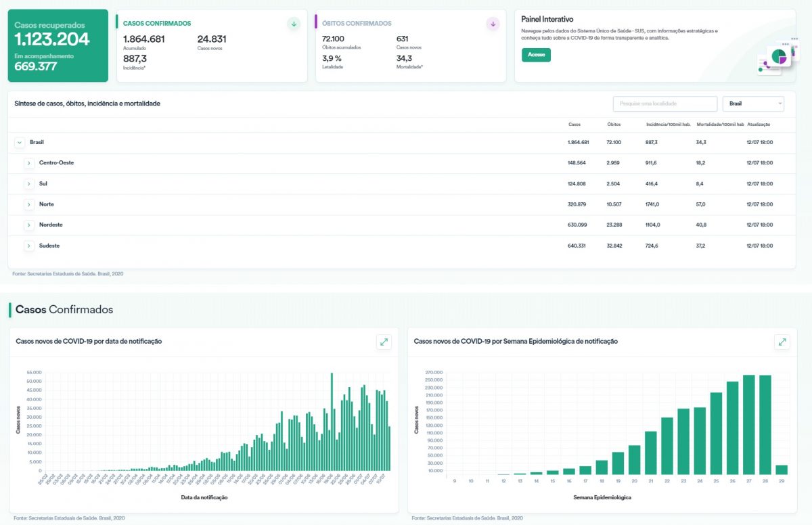Select Centro-Oeste cases value 148.564
This screenshot has height=525, width=812.
coord(577,163)
